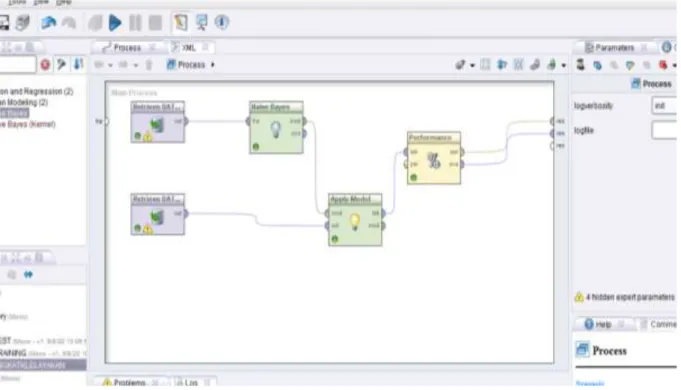This screenshot has height=390, width=681.
Task: Switch to the XML tab
Action: [188, 48]
